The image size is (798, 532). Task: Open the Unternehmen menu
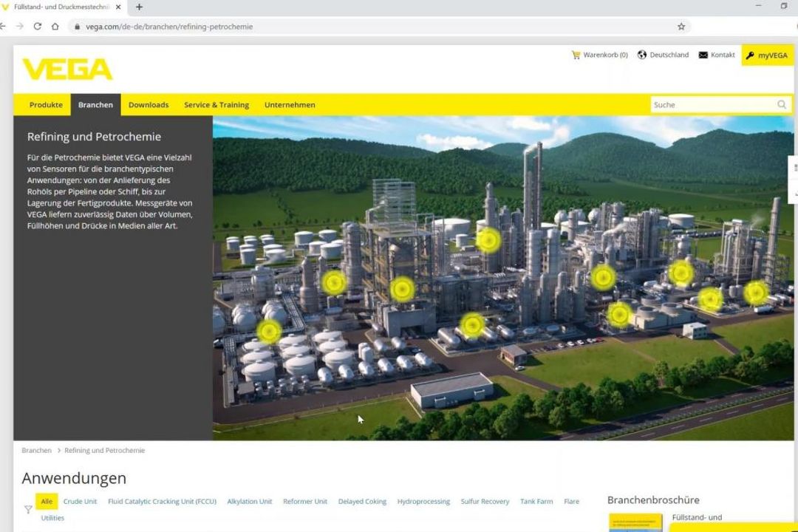(290, 105)
